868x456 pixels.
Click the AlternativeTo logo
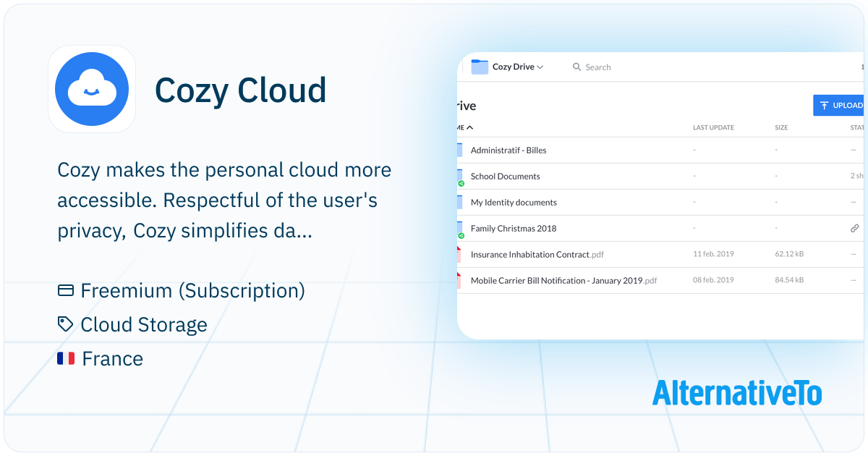pos(737,393)
